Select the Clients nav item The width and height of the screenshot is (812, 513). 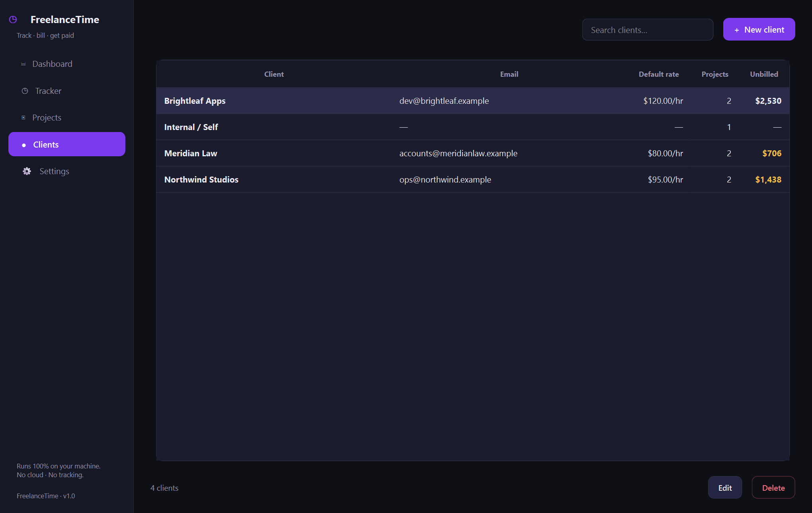[x=67, y=144]
